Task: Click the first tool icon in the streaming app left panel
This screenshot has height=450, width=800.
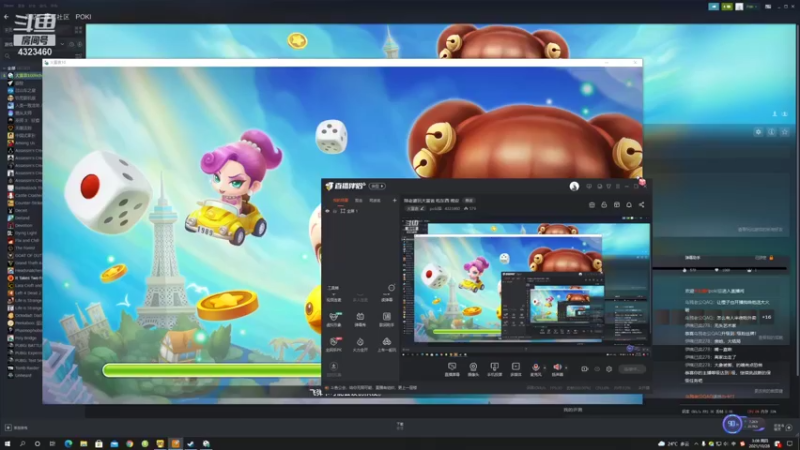Action: point(334,317)
